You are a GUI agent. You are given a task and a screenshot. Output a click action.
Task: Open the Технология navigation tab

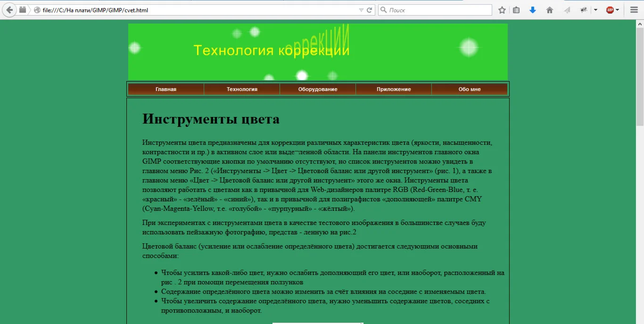(242, 89)
